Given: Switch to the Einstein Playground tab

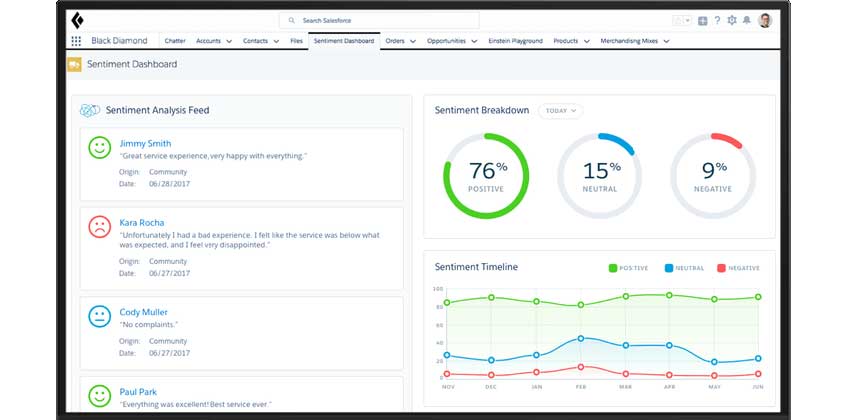Looking at the screenshot, I should [x=515, y=41].
